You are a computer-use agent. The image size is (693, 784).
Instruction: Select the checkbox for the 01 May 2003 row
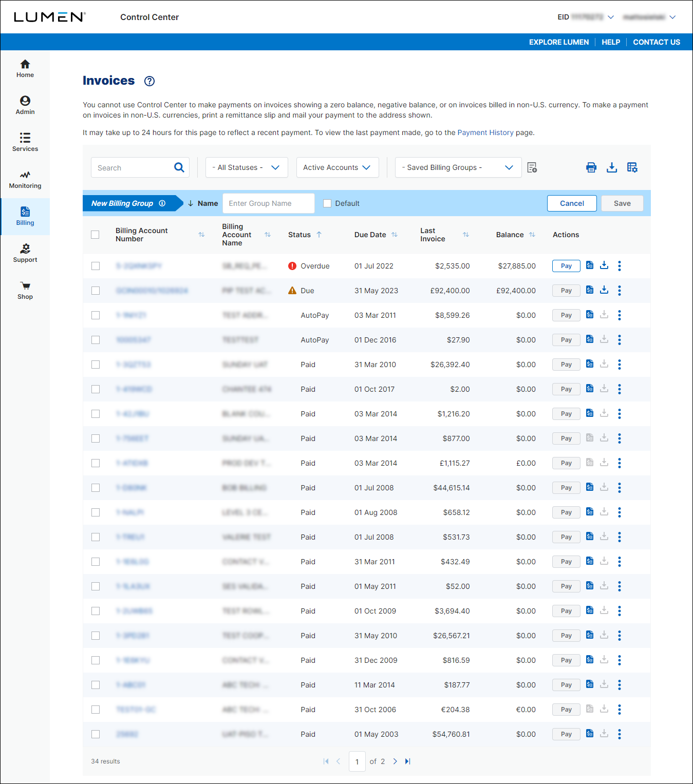pos(96,734)
